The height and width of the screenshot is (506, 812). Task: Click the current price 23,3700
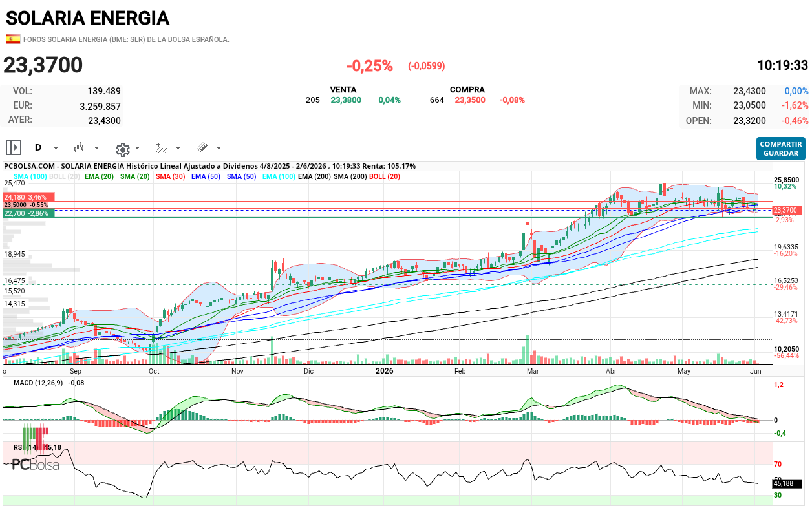tap(43, 65)
